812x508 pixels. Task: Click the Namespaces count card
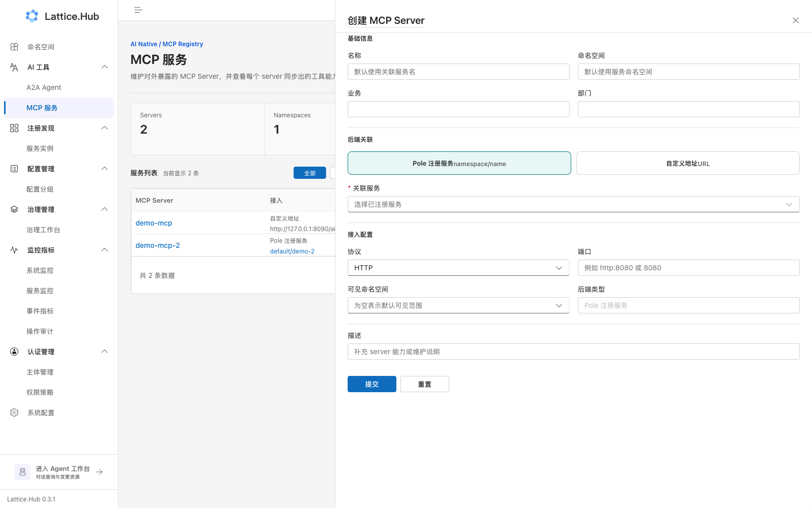click(300, 129)
